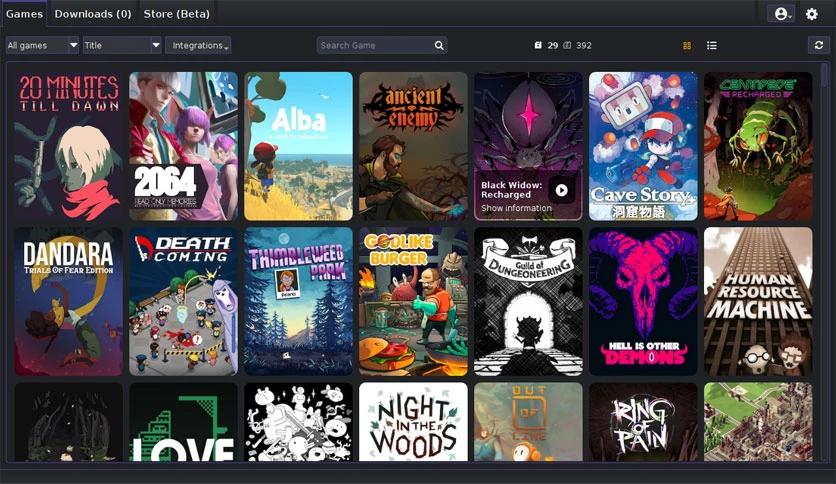
Task: Open the Human Resource Machine cover
Action: click(x=758, y=301)
